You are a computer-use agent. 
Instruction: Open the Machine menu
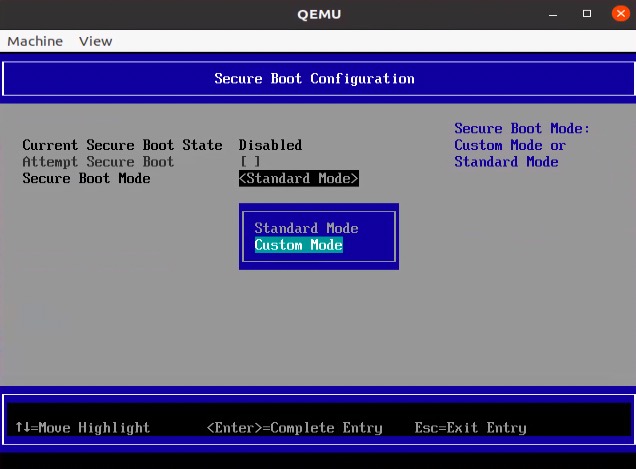(35, 41)
